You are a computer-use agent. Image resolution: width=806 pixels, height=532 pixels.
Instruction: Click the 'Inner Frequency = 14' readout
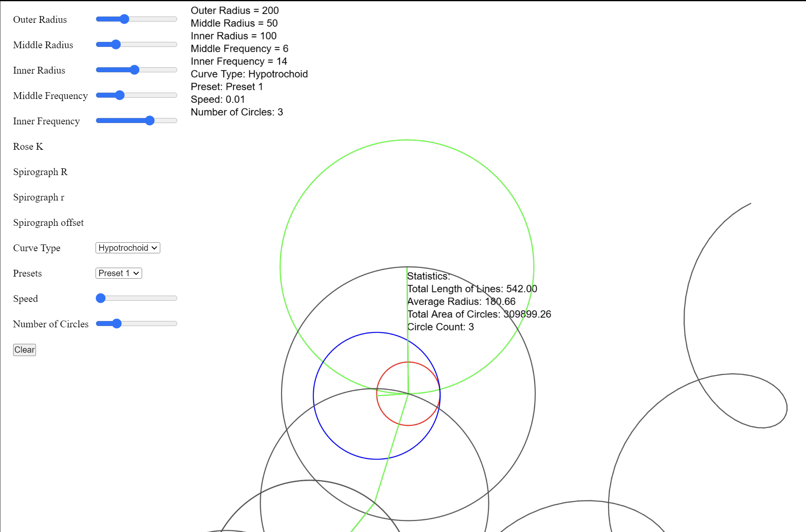(239, 61)
